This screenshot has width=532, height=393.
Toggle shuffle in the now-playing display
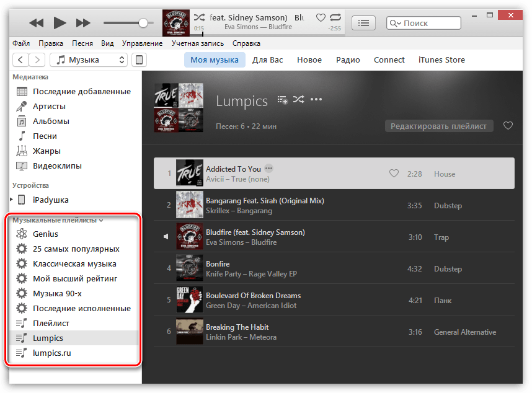coord(199,17)
